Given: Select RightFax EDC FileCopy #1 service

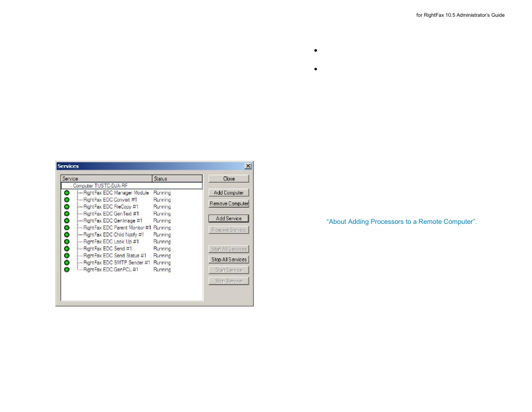Looking at the screenshot, I should [111, 207].
